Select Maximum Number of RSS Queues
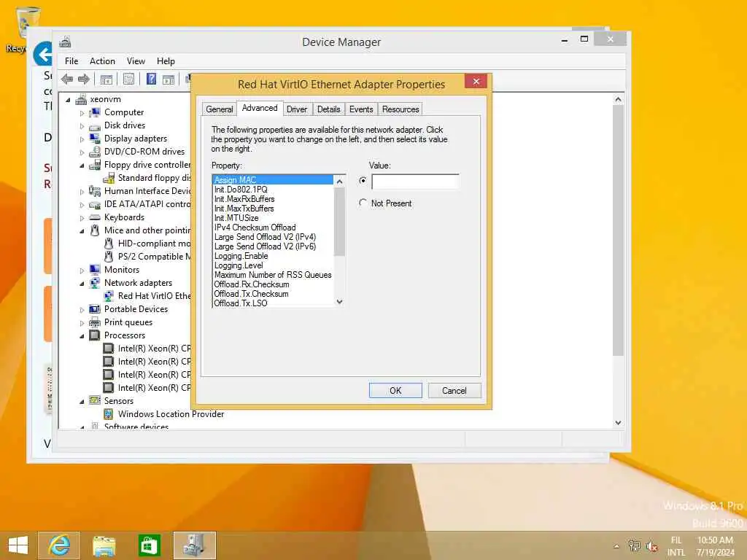Screen dimensions: 747x560 (273, 275)
